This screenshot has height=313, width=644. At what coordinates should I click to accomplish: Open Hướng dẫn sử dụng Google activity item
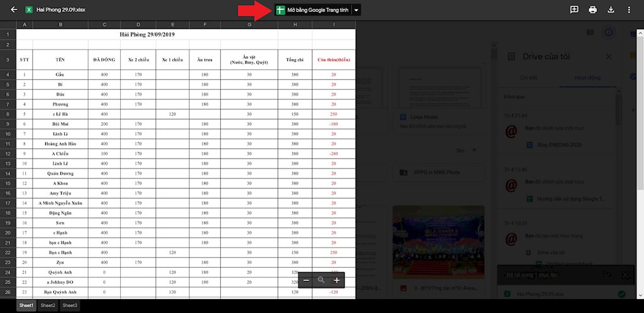click(x=567, y=199)
